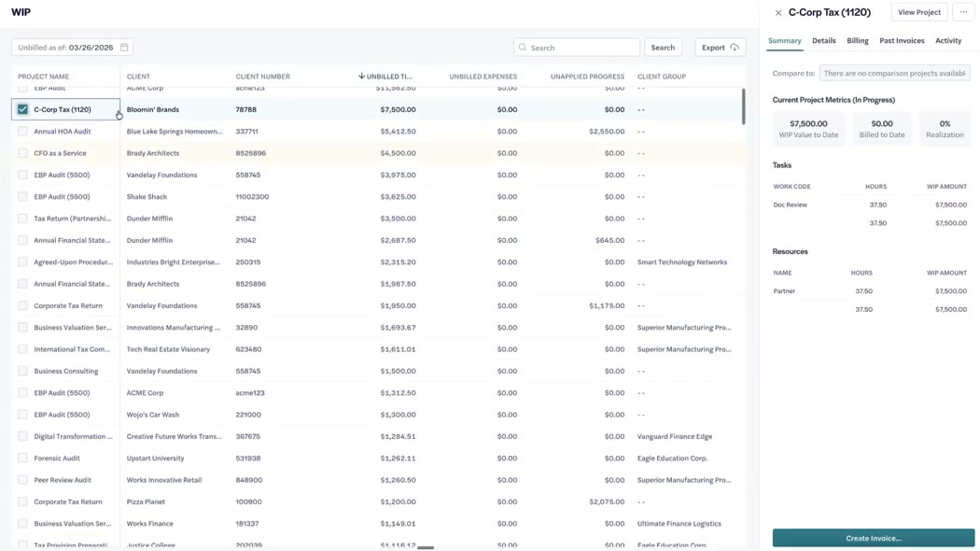980x551 pixels.
Task: Tick the Agreed-Upon Procedures row checkbox
Action: coord(22,262)
